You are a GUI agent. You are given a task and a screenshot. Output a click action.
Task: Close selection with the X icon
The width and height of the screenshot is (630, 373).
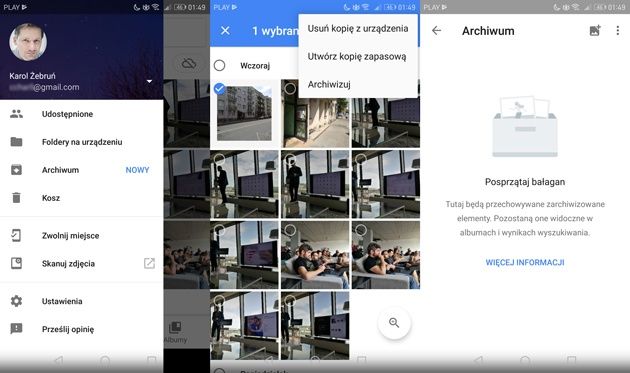[x=225, y=31]
